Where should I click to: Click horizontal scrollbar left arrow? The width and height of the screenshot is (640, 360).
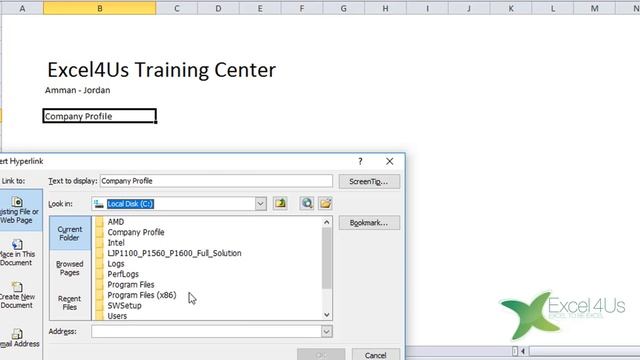(523, 351)
